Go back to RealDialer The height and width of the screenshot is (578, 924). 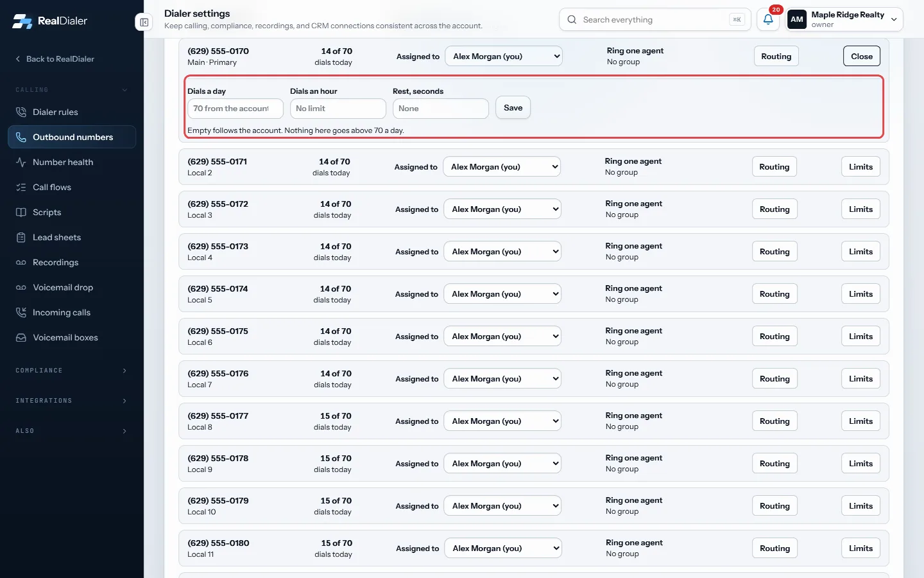coord(55,59)
